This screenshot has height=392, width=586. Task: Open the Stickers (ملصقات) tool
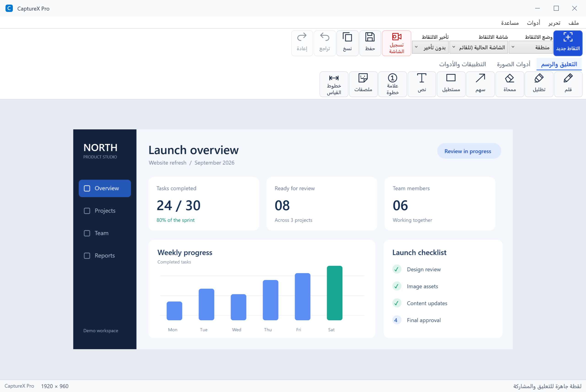click(x=363, y=84)
